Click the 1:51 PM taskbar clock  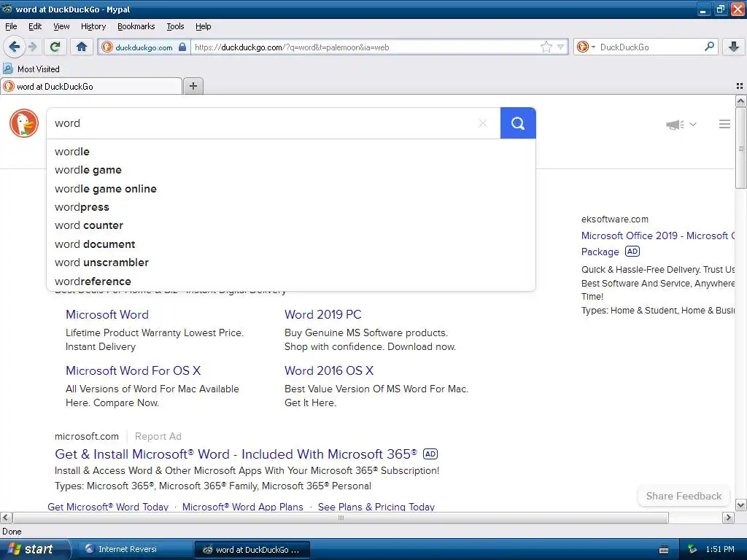pos(720,549)
